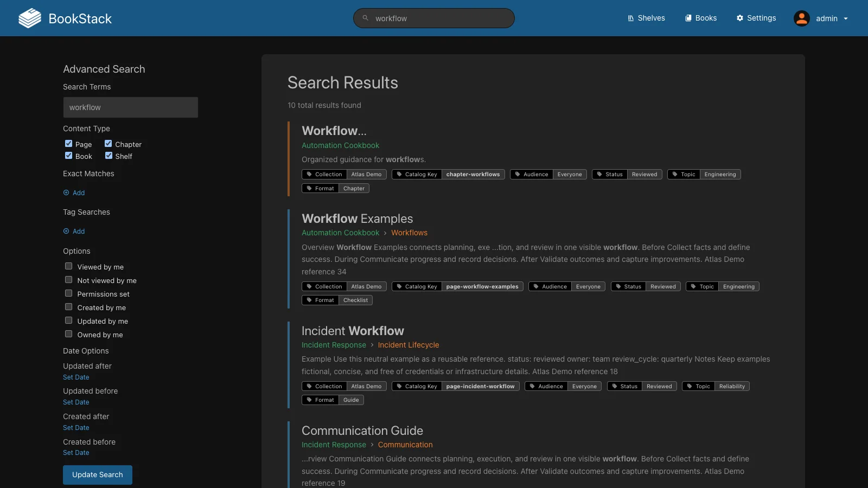Click tag icon of page-incident-workflow Catalog Key

399,386
